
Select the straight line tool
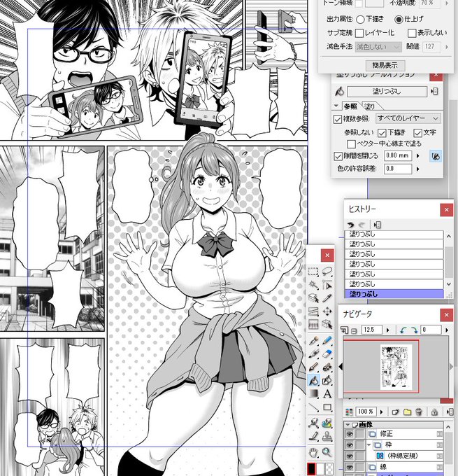point(313,407)
